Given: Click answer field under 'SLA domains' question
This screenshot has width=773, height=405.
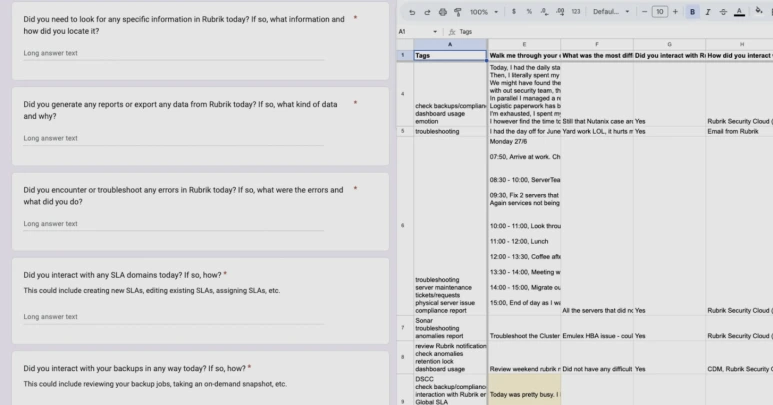Looking at the screenshot, I should pyautogui.click(x=174, y=317).
